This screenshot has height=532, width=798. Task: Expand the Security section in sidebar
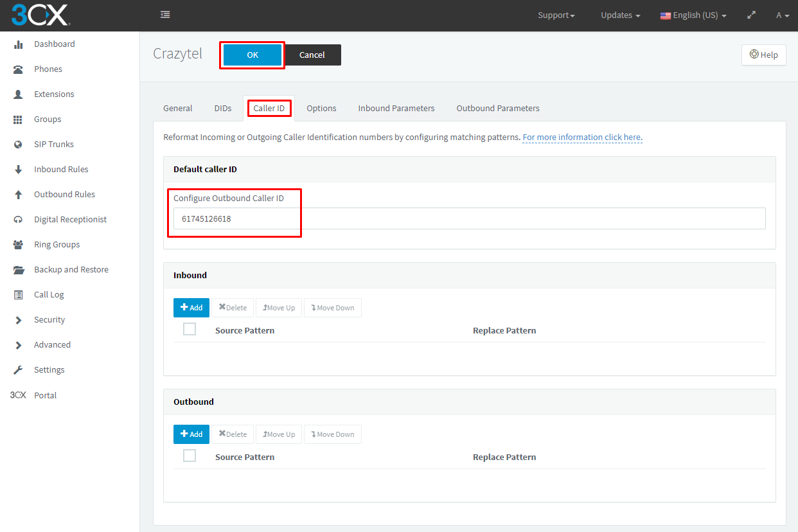coord(49,320)
